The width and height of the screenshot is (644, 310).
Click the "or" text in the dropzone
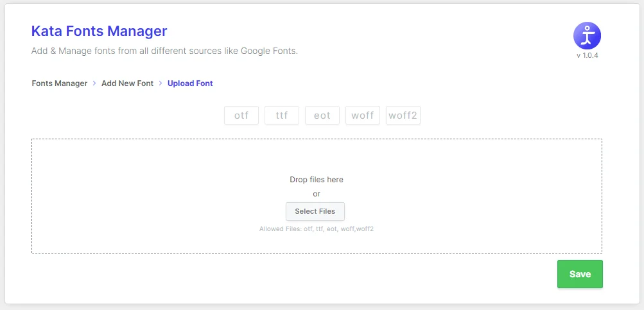tap(317, 194)
